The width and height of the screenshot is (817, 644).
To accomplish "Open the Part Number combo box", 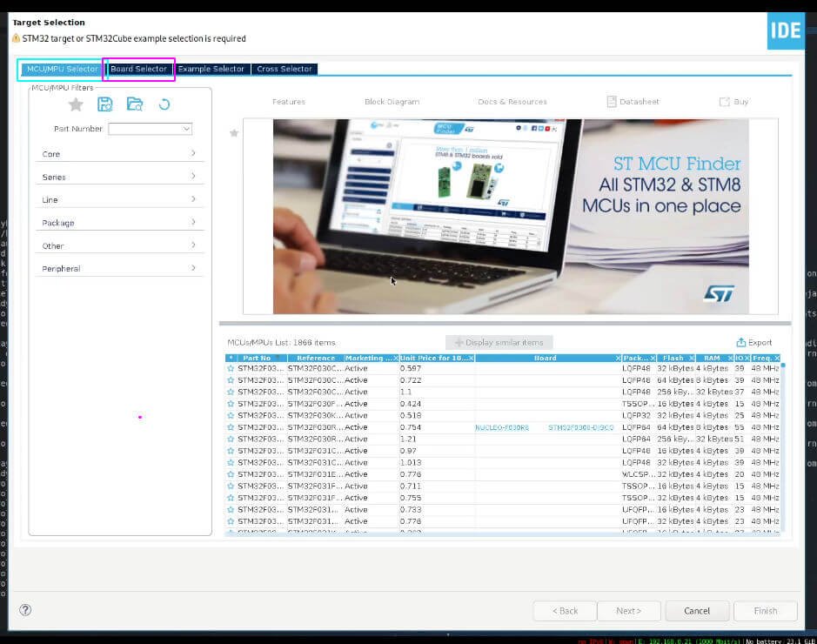I will pyautogui.click(x=150, y=129).
